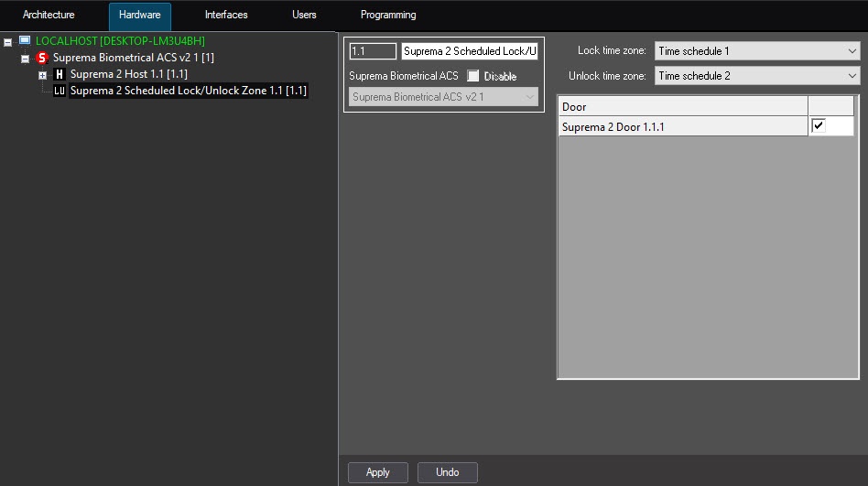Go to the Programming tab
The image size is (868, 486).
tap(388, 15)
